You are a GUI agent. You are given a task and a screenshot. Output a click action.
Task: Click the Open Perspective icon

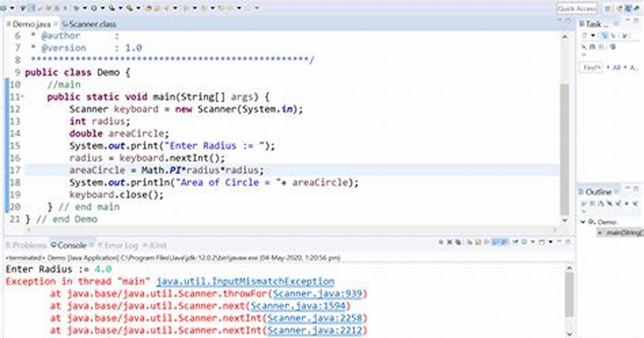click(607, 8)
